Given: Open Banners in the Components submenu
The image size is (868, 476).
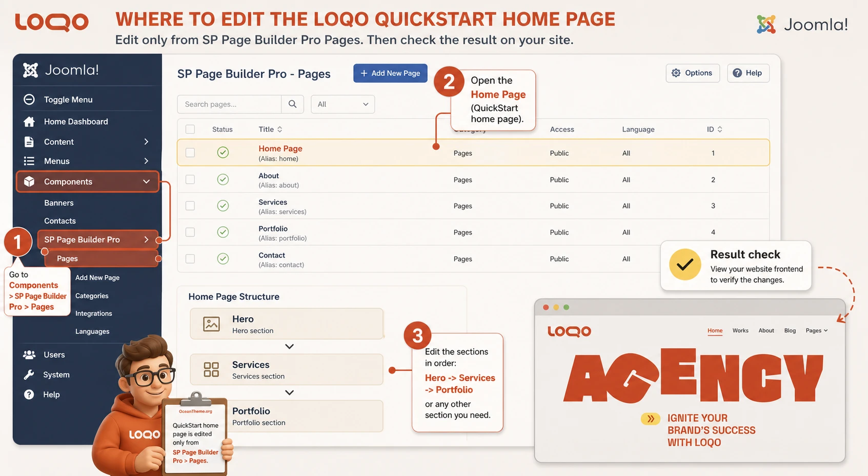Looking at the screenshot, I should (x=59, y=203).
